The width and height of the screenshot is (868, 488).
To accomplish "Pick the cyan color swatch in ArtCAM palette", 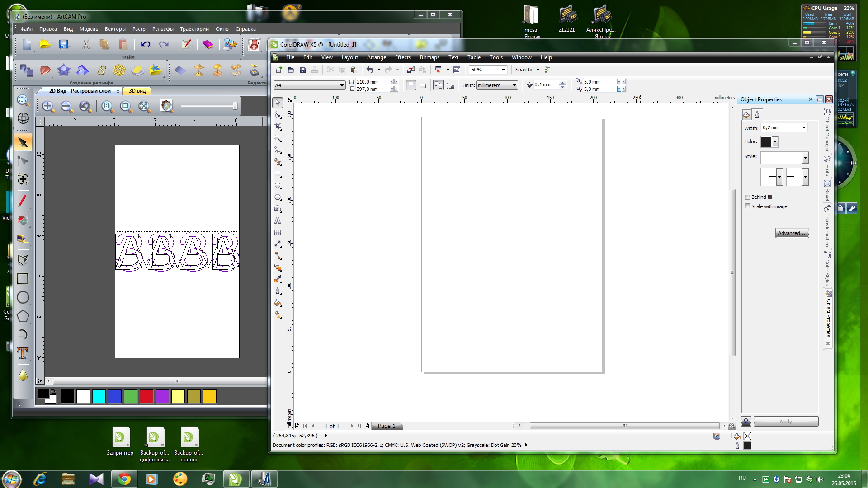I will click(x=99, y=396).
